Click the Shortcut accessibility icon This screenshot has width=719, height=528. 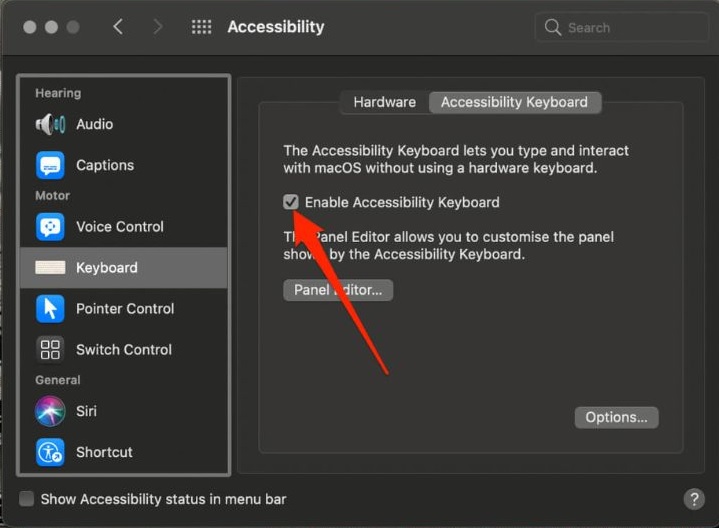pos(50,452)
